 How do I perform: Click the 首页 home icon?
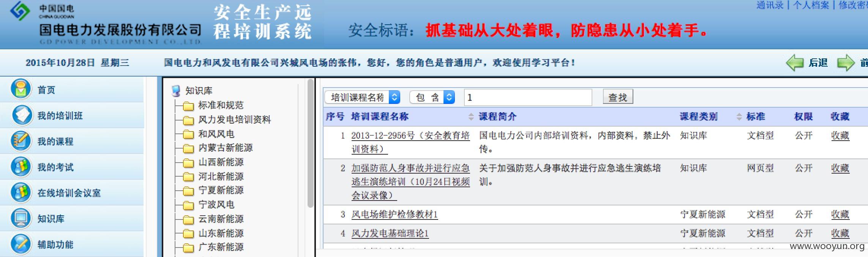(21, 89)
